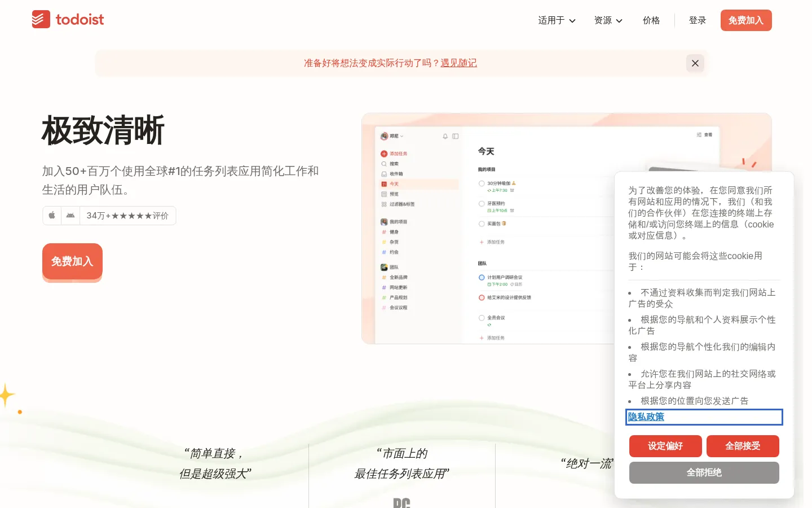Check off the 买面包 task circle
This screenshot has width=812, height=508.
coord(482,224)
